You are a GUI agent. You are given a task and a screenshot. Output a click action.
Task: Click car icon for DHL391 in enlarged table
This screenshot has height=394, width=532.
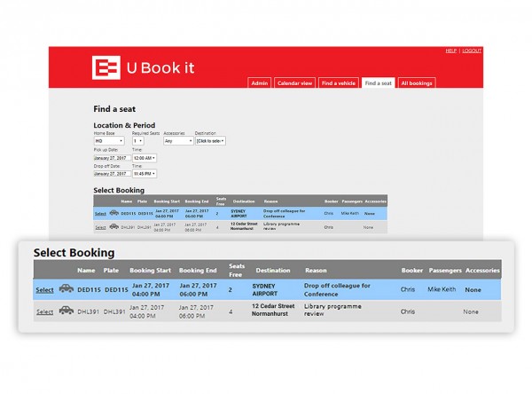66,311
